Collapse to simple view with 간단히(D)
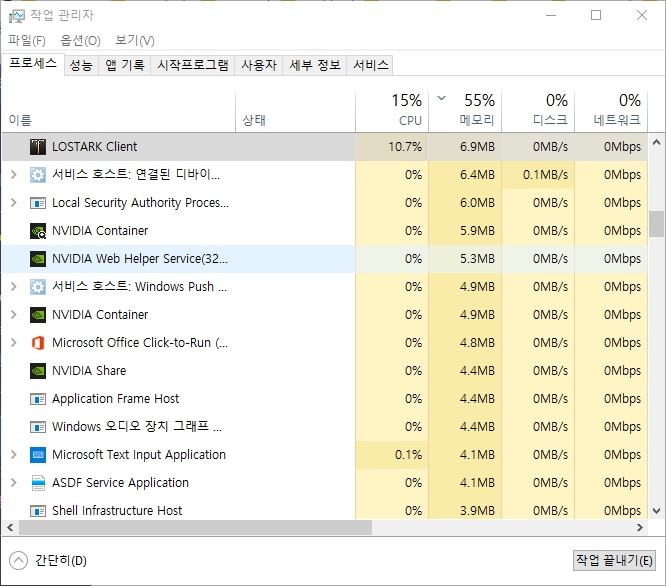This screenshot has width=666, height=586. point(48,561)
